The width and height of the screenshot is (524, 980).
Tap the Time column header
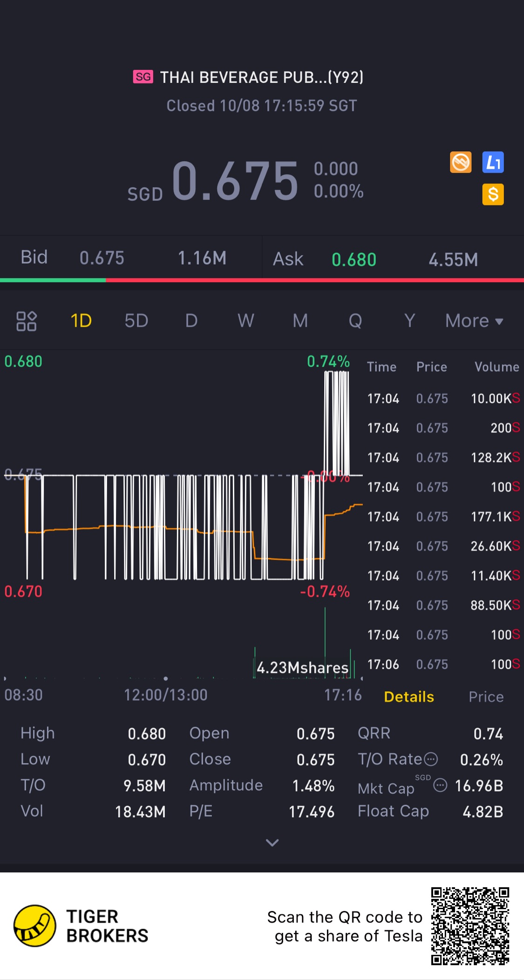click(381, 367)
